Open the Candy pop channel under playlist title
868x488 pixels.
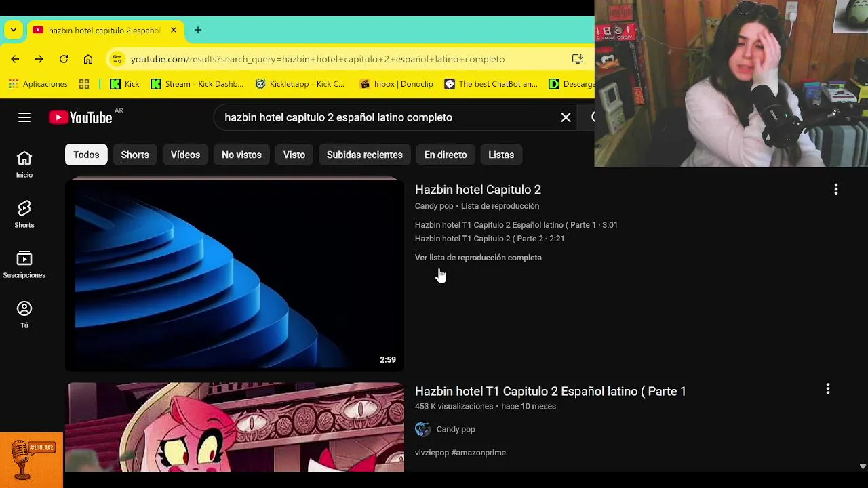[434, 206]
